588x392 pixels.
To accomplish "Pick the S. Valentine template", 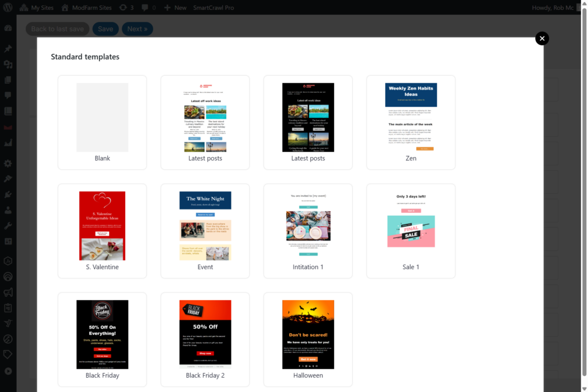I will pos(102,231).
